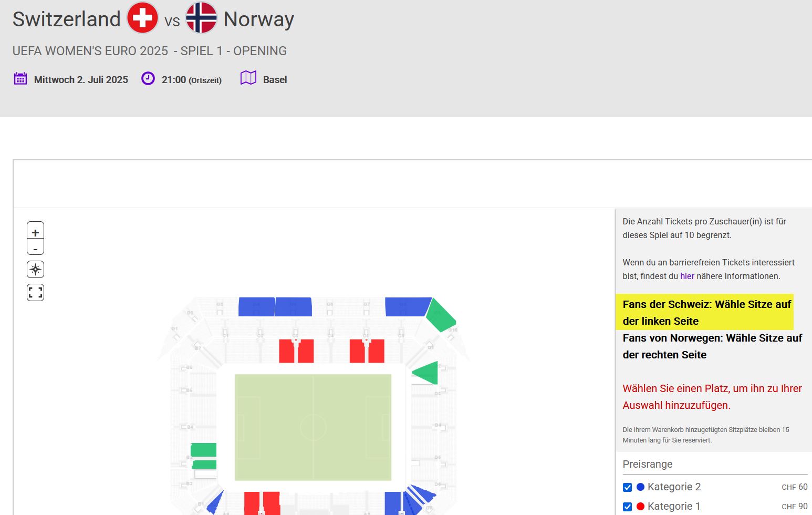Reset seat map orientation with compass icon
The width and height of the screenshot is (812, 515).
(x=35, y=270)
